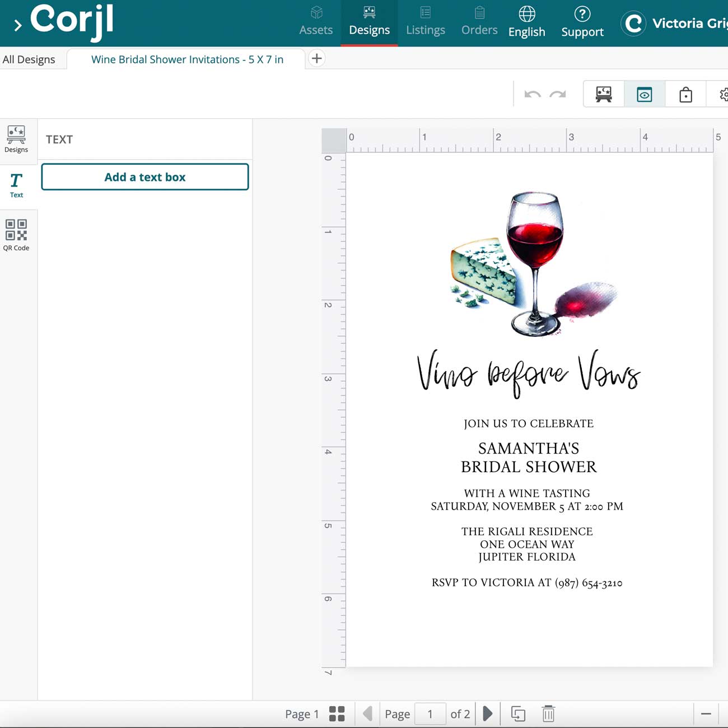Duplicate the current page icon
Screen dimensions: 728x728
coord(518,713)
